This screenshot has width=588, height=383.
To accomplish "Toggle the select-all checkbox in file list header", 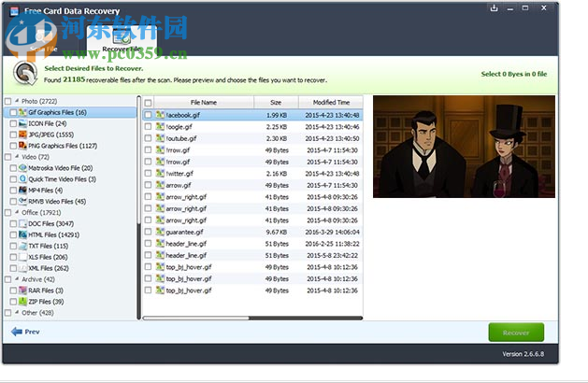I will [148, 103].
